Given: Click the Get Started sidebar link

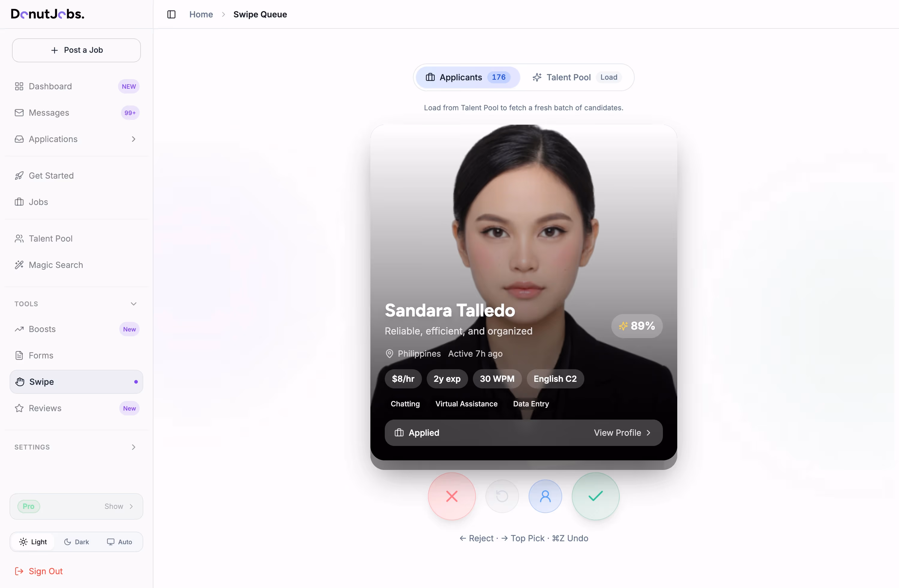Looking at the screenshot, I should click(76, 176).
